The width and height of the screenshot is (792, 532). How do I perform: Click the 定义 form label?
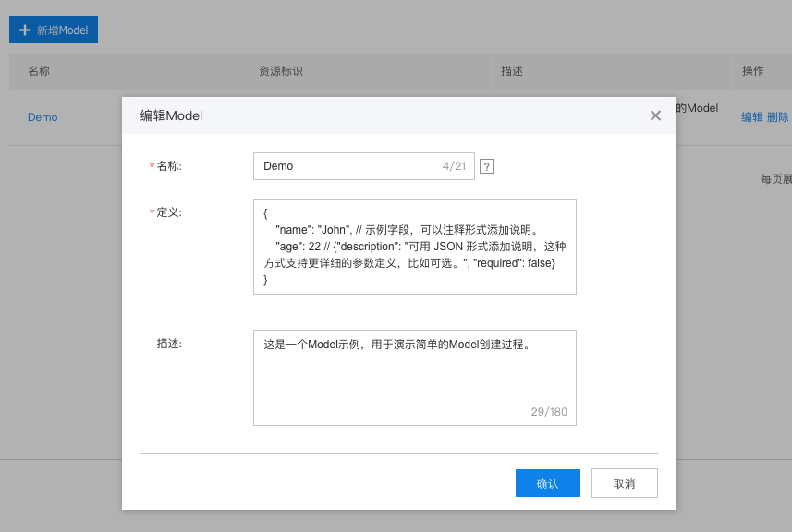tap(169, 212)
